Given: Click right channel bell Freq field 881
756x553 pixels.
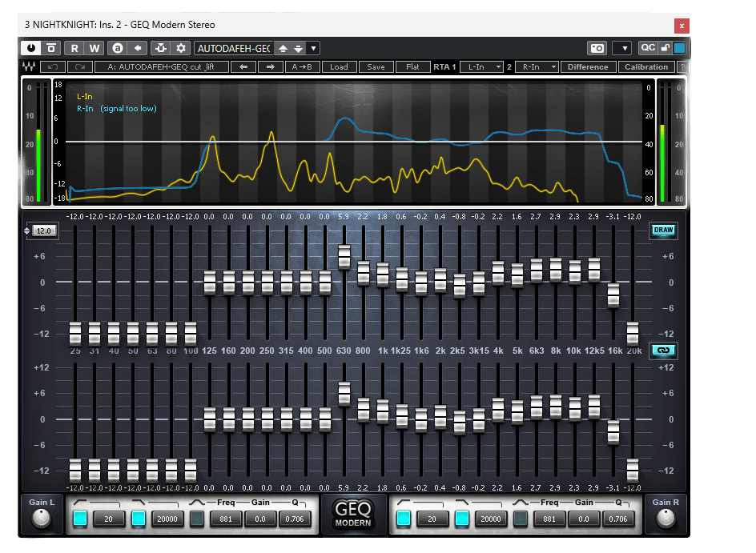Looking at the screenshot, I should (x=549, y=519).
